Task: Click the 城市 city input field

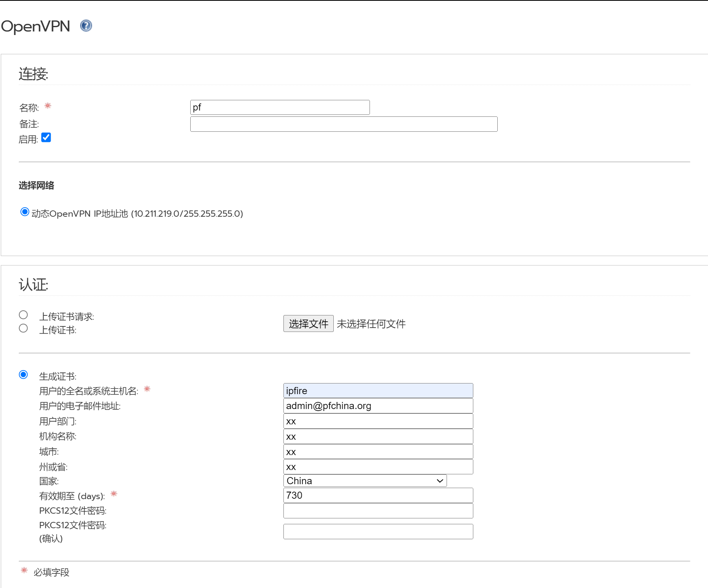Action: (378, 452)
